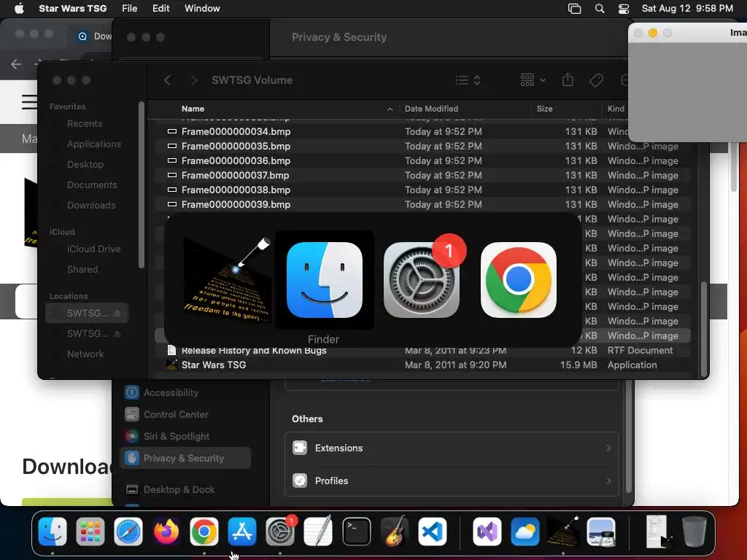
Task: Click the Finder file list scrollbar
Action: 704,330
